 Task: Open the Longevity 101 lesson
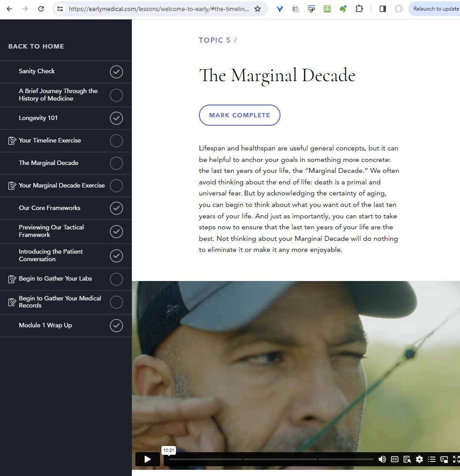(38, 118)
